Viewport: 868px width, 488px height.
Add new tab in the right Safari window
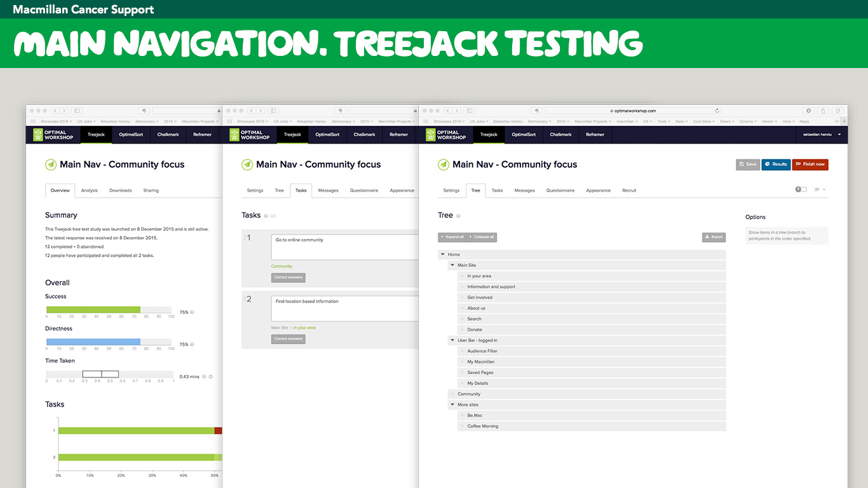[x=843, y=121]
